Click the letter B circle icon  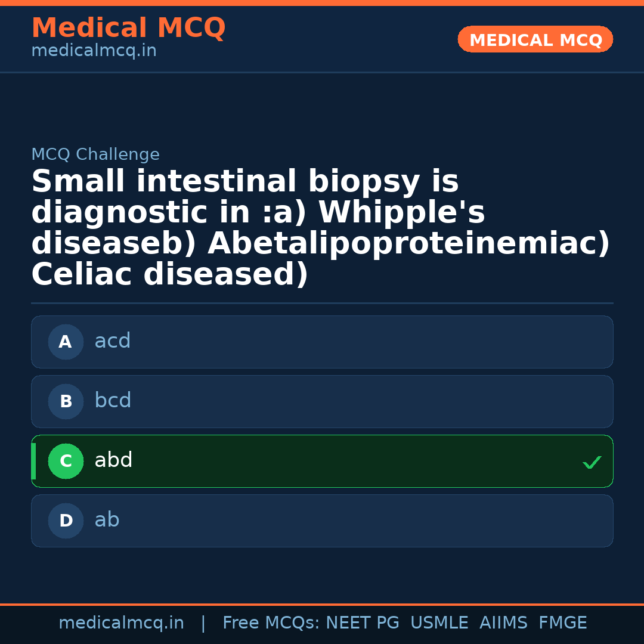pyautogui.click(x=66, y=401)
